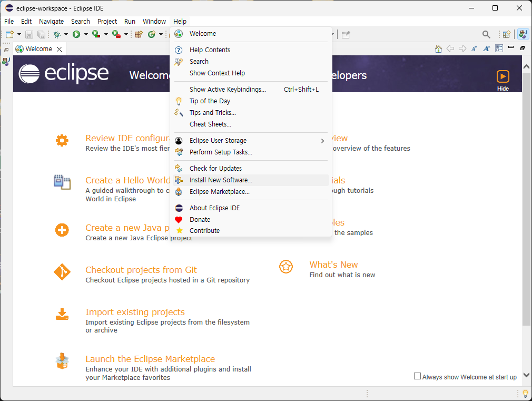The height and width of the screenshot is (401, 532).
Task: Click the green Run button in the toolbar
Action: click(x=76, y=34)
